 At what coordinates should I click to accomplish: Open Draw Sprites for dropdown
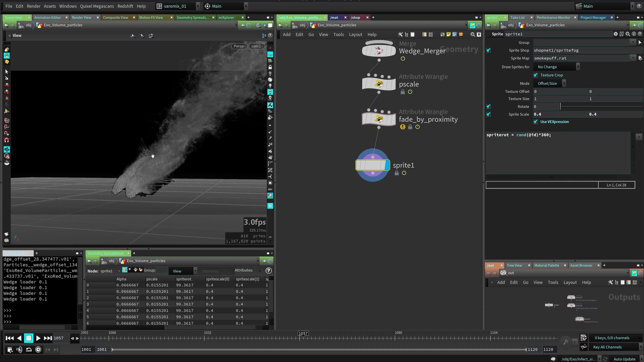coord(557,67)
